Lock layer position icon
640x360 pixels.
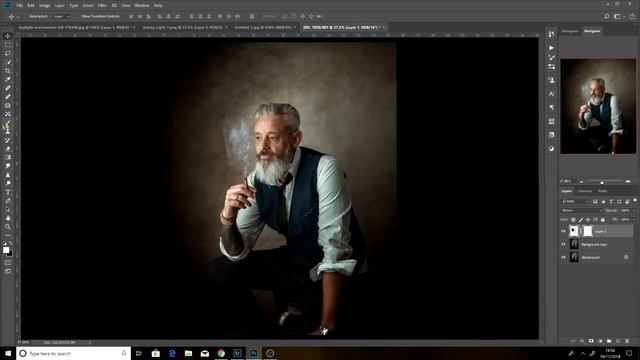[x=588, y=220]
